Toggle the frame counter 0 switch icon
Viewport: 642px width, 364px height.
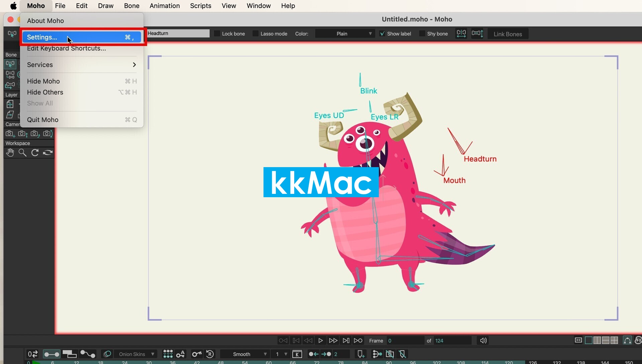pos(33,354)
